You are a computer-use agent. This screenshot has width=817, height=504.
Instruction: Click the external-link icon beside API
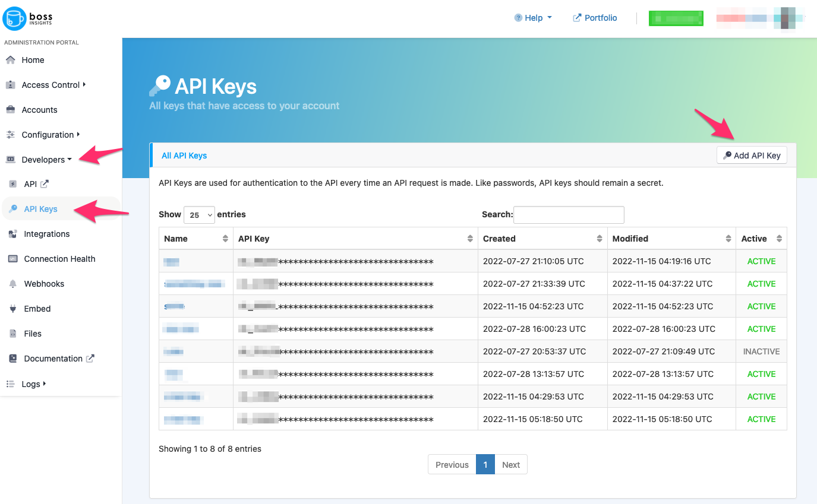[x=44, y=184]
